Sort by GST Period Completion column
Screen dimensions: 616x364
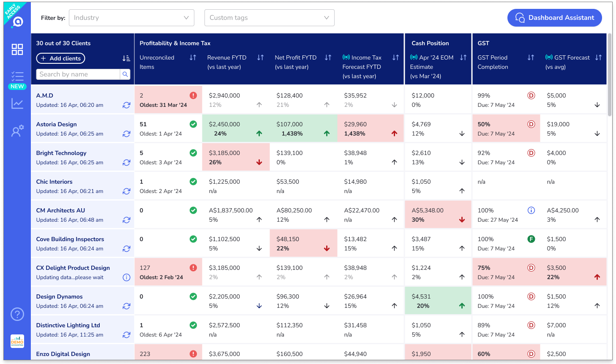(x=531, y=57)
